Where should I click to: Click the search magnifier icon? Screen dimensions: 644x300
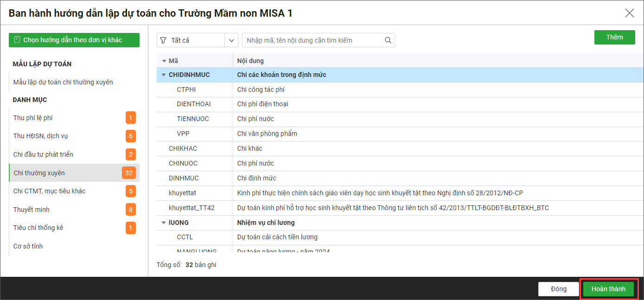(x=388, y=40)
